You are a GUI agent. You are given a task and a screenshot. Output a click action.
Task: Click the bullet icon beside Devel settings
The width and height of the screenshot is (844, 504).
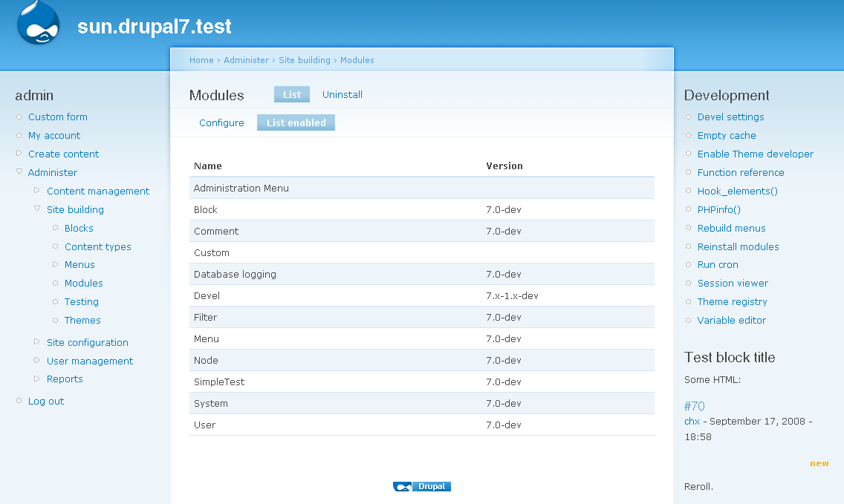[688, 117]
